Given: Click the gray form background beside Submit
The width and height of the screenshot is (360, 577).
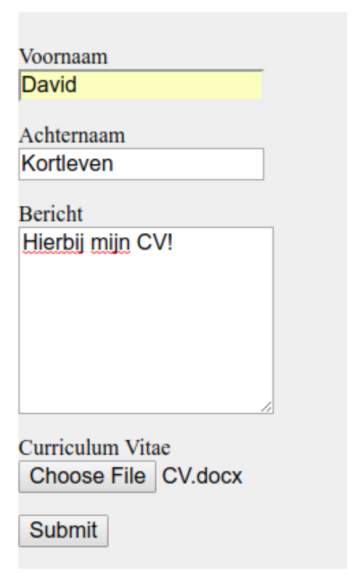Looking at the screenshot, I should 226,530.
